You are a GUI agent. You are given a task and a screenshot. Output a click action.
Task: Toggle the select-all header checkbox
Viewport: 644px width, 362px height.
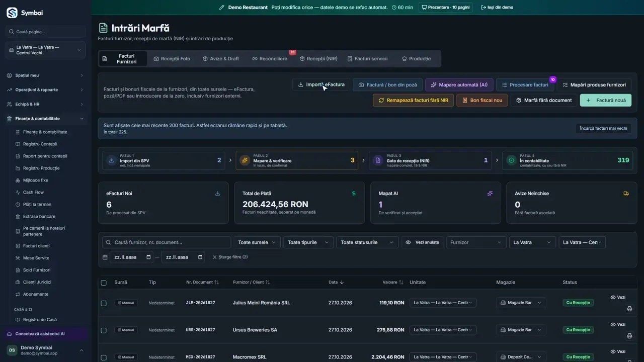click(104, 283)
